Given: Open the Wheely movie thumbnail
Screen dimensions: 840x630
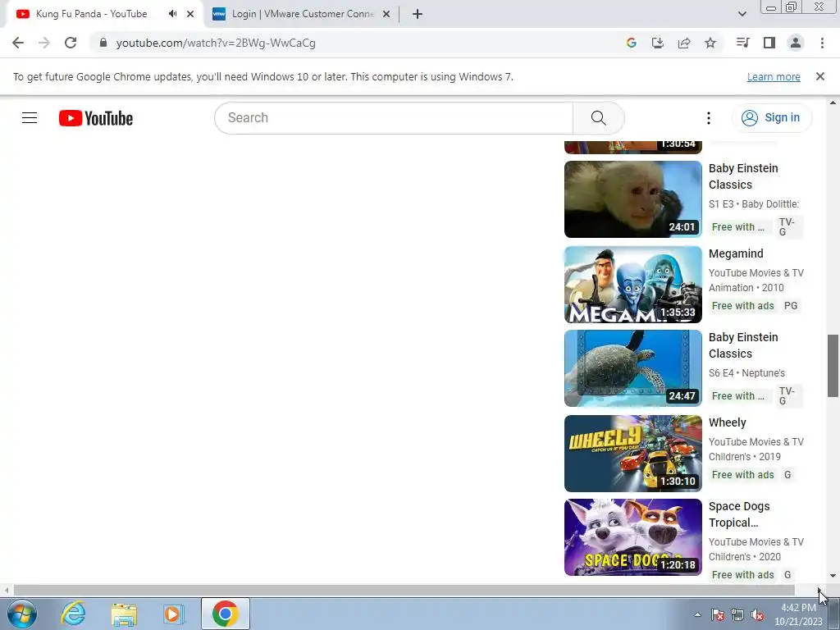Looking at the screenshot, I should pyautogui.click(x=632, y=453).
